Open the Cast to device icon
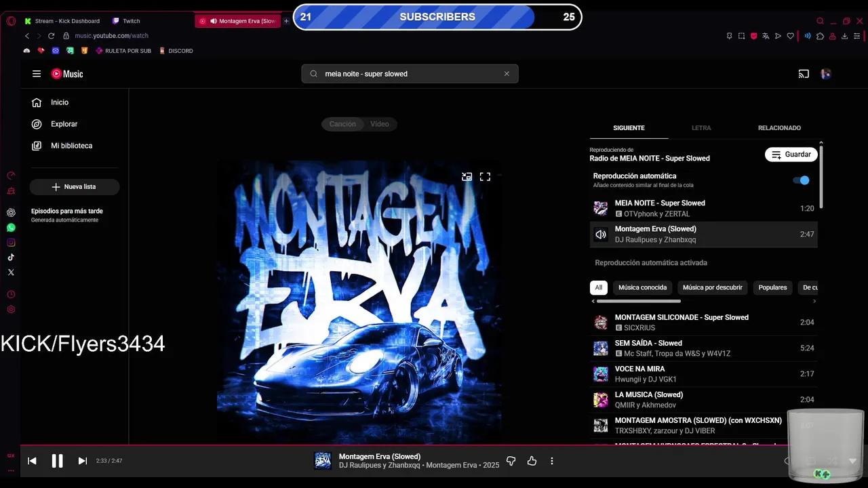 click(804, 74)
